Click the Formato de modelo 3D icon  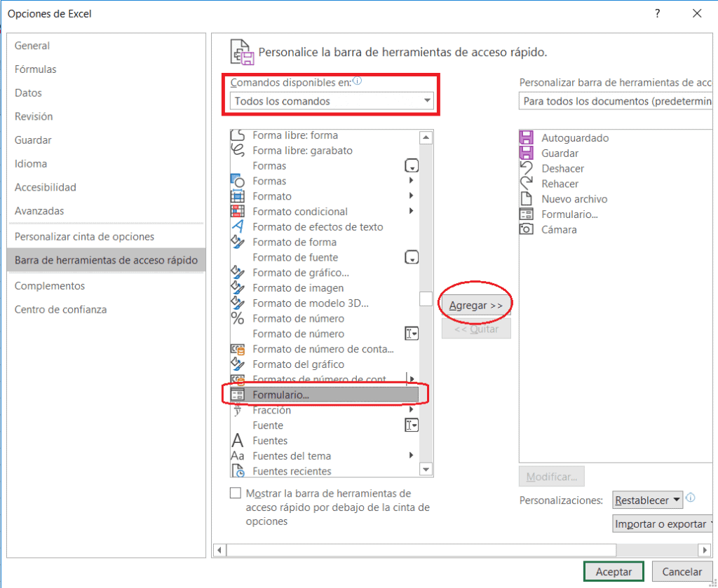(237, 303)
